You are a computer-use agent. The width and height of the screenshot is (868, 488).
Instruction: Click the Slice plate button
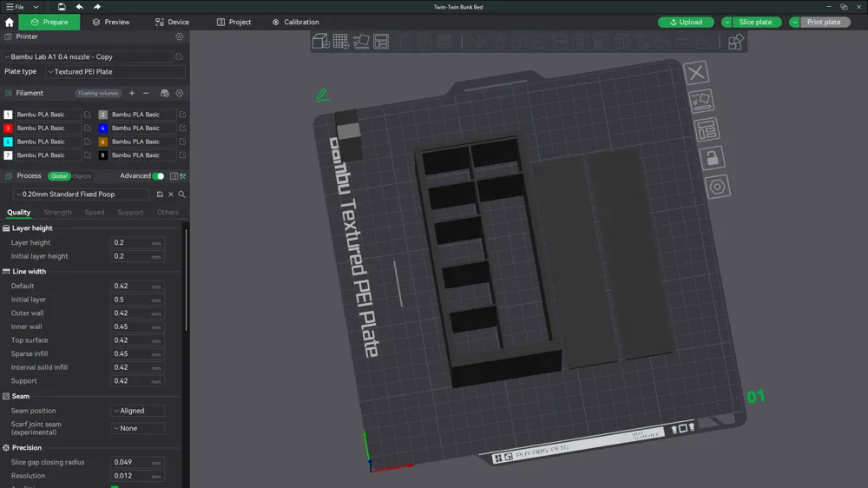click(755, 23)
